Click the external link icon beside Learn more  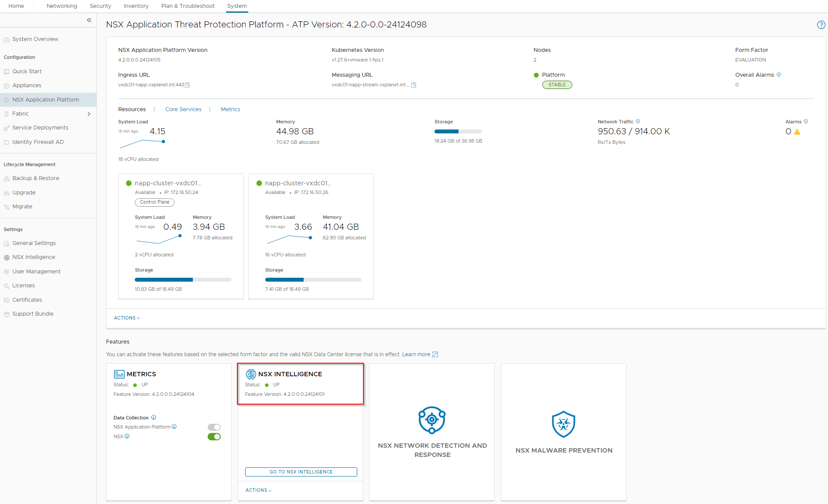click(x=435, y=354)
